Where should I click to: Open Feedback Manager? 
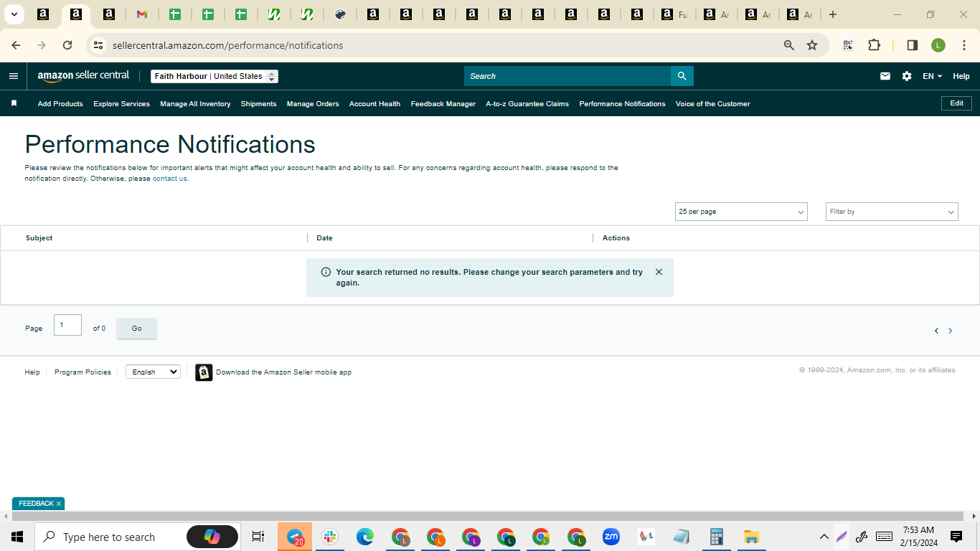[x=443, y=104]
